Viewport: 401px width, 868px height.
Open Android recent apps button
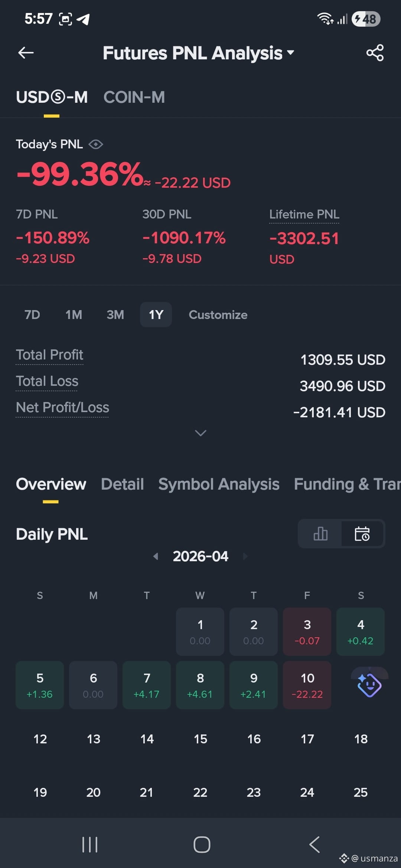[x=89, y=845]
